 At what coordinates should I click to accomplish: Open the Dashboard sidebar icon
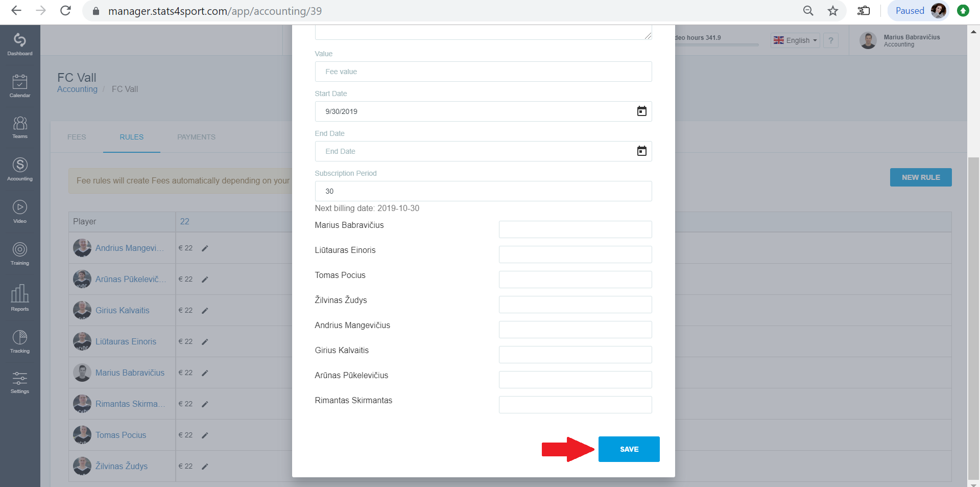20,44
